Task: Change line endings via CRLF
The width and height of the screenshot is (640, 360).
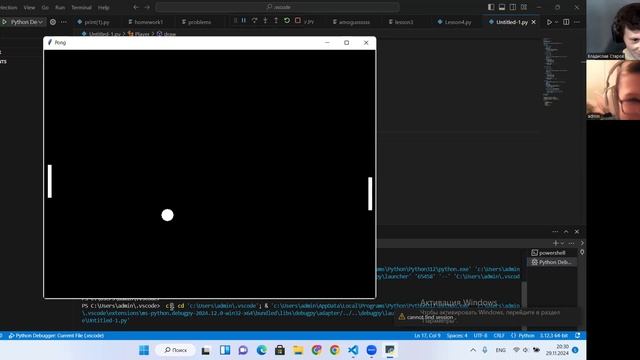Action: tap(499, 336)
